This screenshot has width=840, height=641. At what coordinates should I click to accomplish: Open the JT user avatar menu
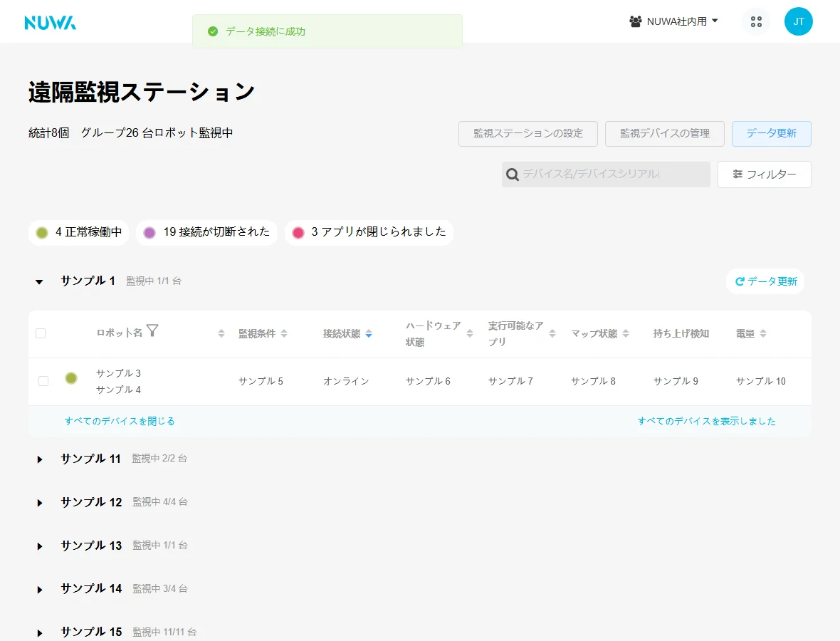point(798,21)
